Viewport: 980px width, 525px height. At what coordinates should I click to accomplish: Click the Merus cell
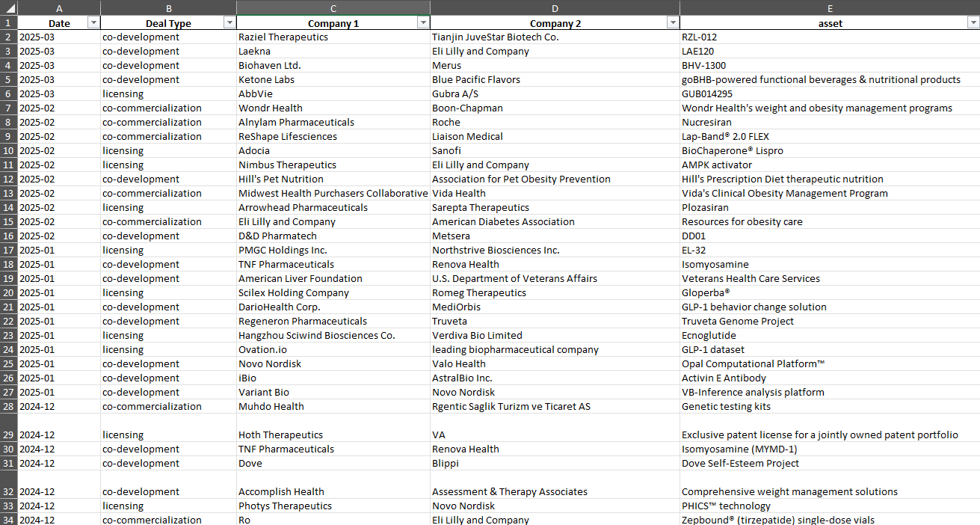555,66
